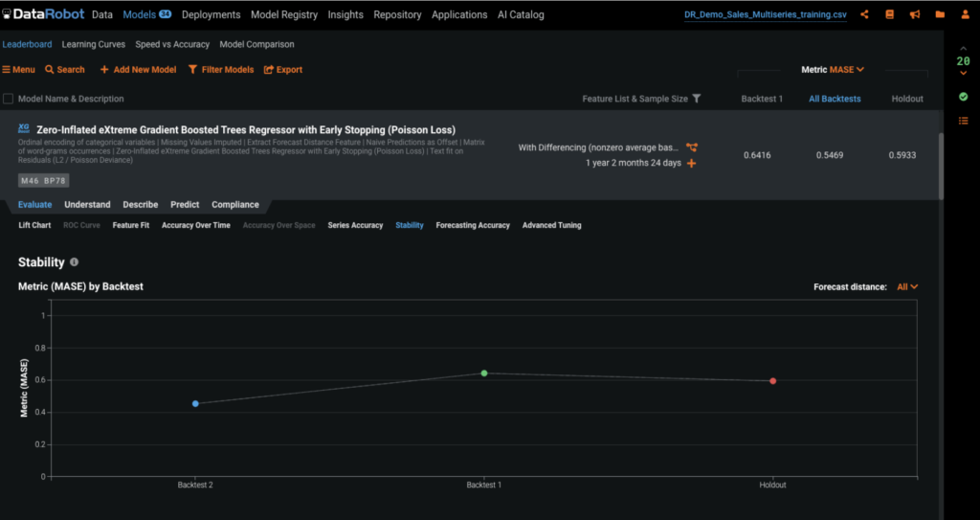Select the Understand tab
Image resolution: width=980 pixels, height=520 pixels.
tap(87, 205)
